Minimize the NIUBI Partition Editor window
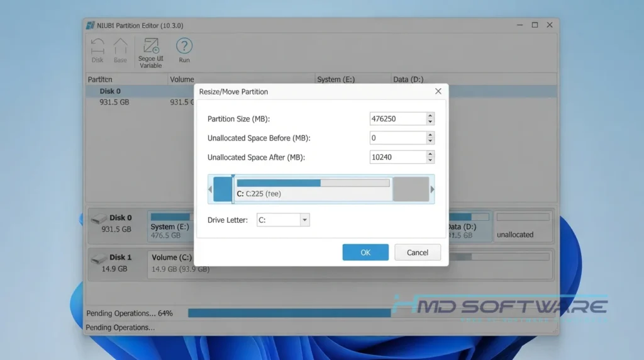 pyautogui.click(x=519, y=25)
